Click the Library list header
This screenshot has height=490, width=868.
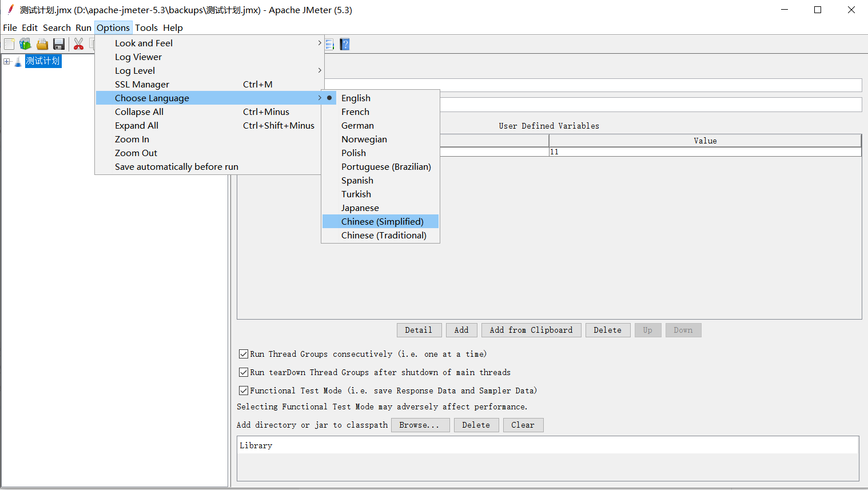[x=548, y=445]
